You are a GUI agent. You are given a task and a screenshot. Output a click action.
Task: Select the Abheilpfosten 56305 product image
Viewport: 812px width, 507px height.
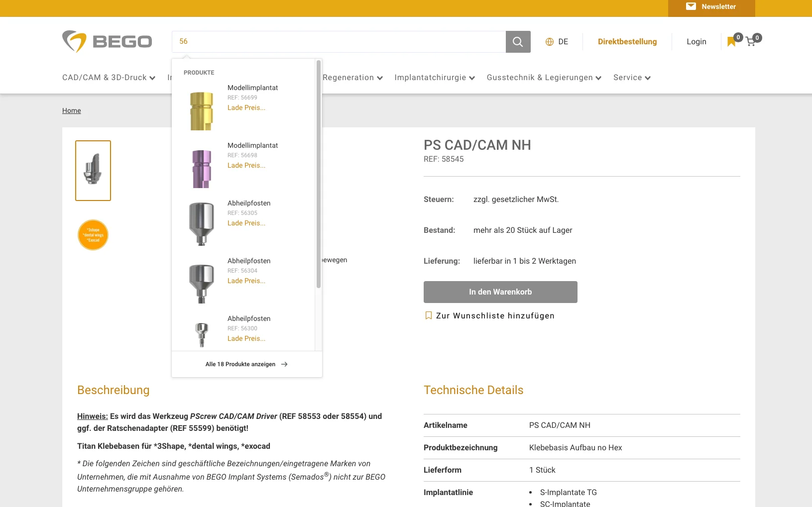[202, 224]
